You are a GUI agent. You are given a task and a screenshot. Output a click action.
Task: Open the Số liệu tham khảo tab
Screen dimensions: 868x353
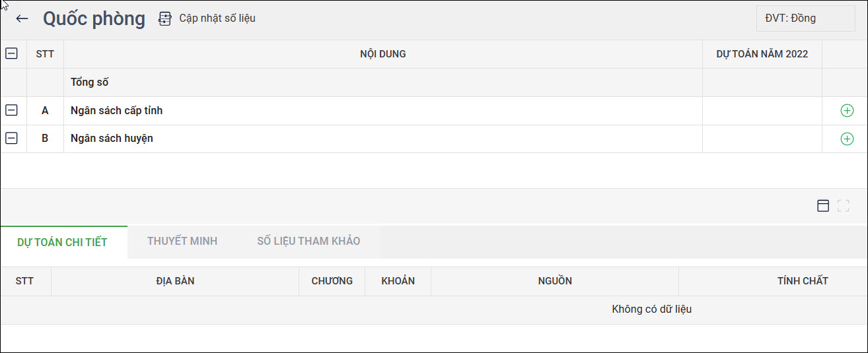[x=308, y=241]
